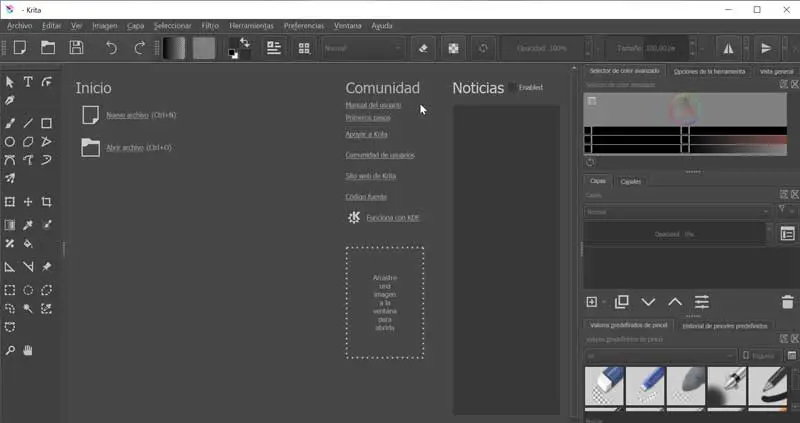Toggle the Noticias Enabled checkbox
The width and height of the screenshot is (800, 423).
click(513, 88)
